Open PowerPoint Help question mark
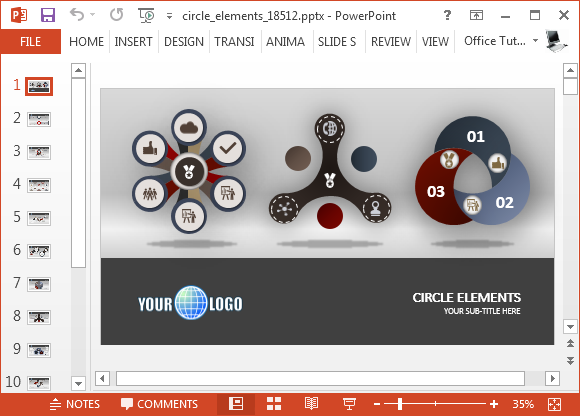The height and width of the screenshot is (416, 580). [447, 15]
